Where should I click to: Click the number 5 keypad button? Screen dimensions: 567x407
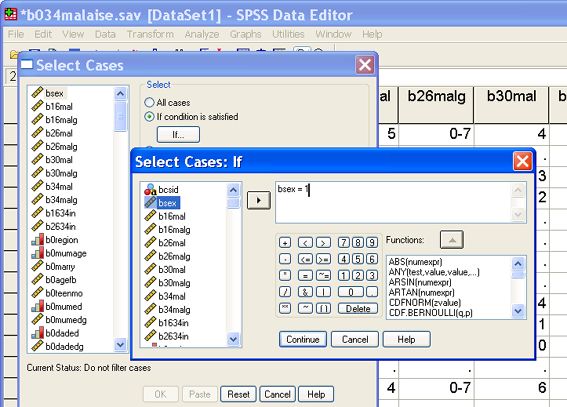point(358,259)
